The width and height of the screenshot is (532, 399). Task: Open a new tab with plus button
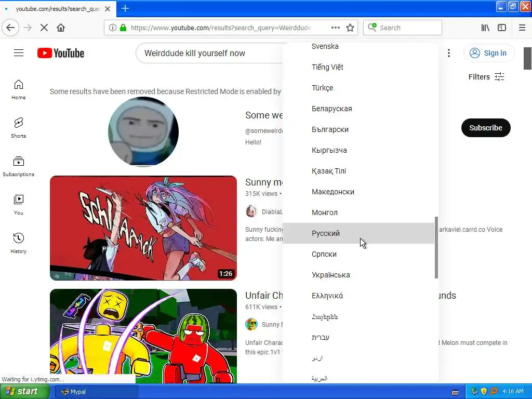[x=125, y=8]
